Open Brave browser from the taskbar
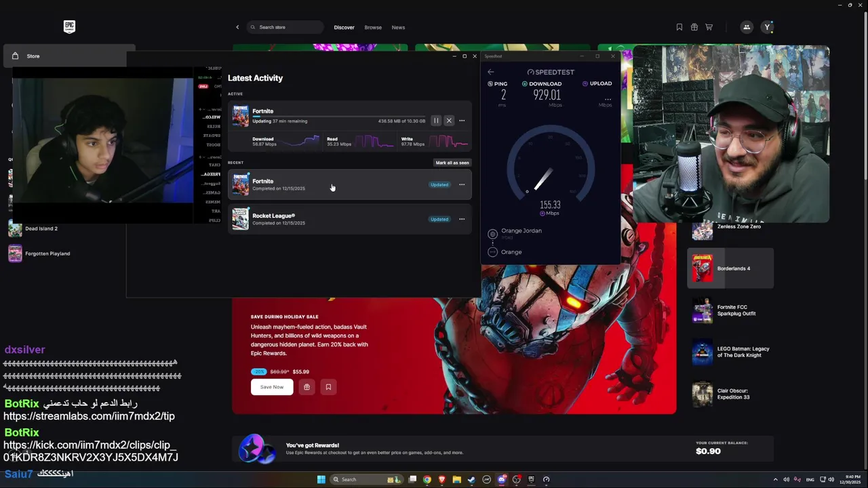 [x=442, y=479]
